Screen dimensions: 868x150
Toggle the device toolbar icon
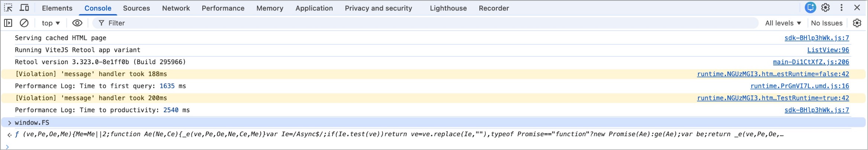[25, 8]
